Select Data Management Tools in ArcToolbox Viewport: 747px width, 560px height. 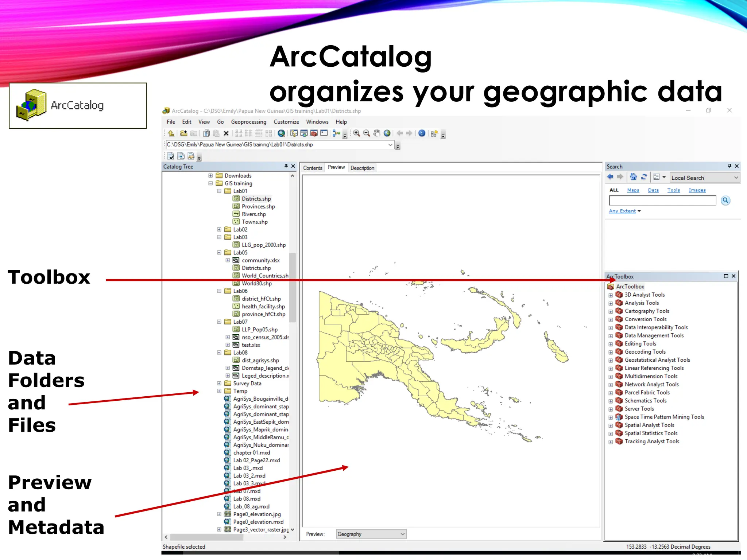click(x=654, y=336)
